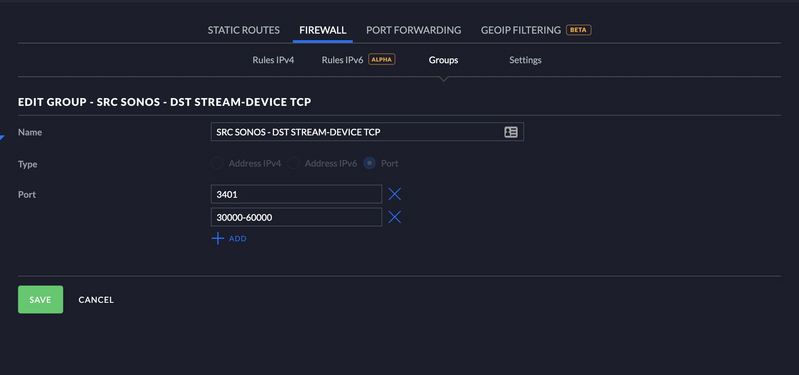Image resolution: width=799 pixels, height=375 pixels.
Task: Click the BETA badge beside GeoIP Filtering
Action: (578, 30)
